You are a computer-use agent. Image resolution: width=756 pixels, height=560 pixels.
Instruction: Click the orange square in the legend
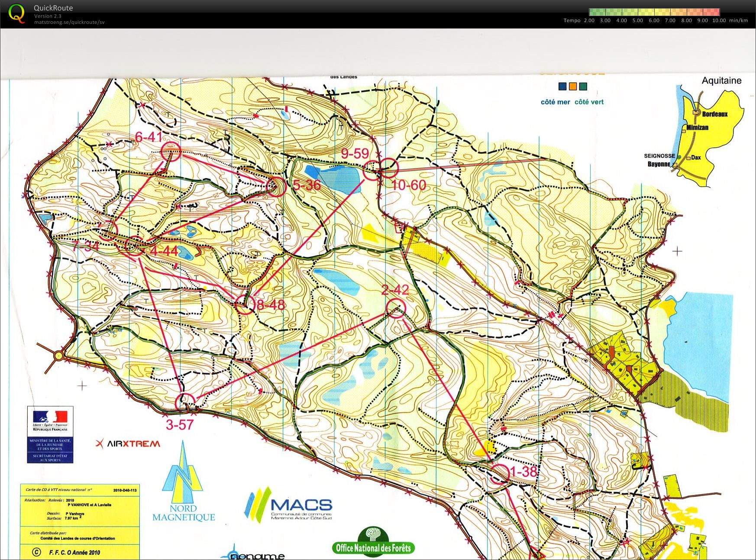pos(573,87)
